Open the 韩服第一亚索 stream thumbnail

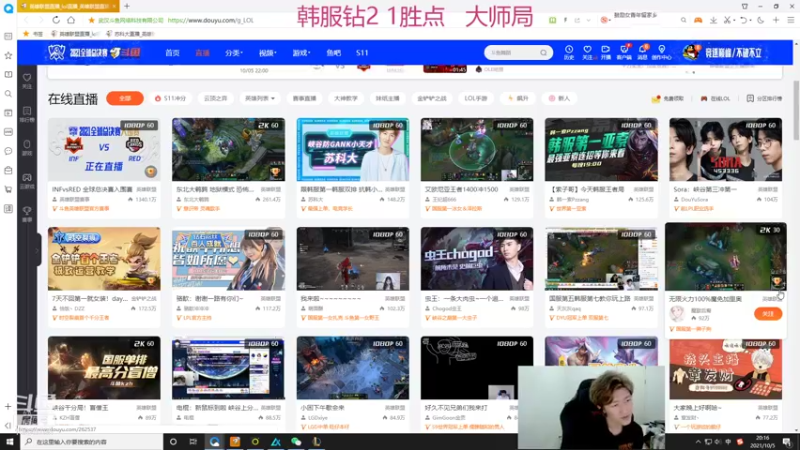[x=601, y=149]
